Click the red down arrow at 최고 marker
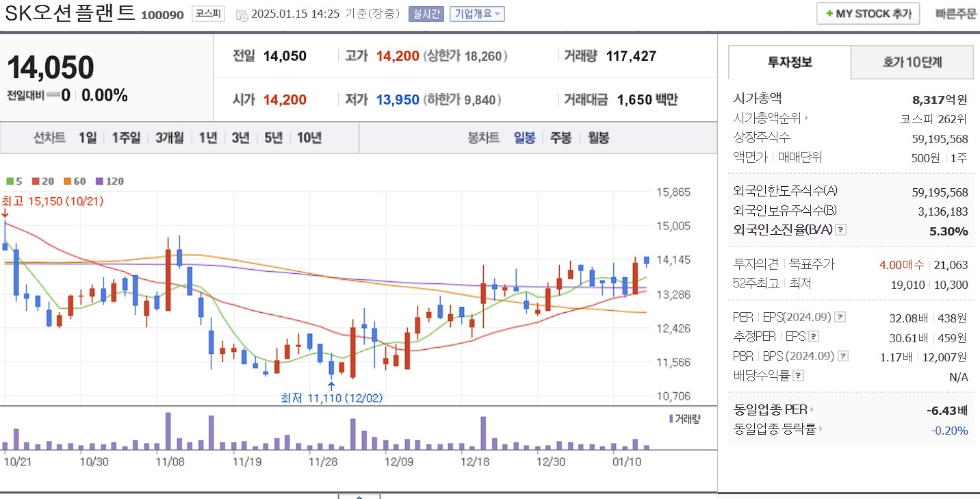Viewport: 980px width, 499px height. coord(5,214)
